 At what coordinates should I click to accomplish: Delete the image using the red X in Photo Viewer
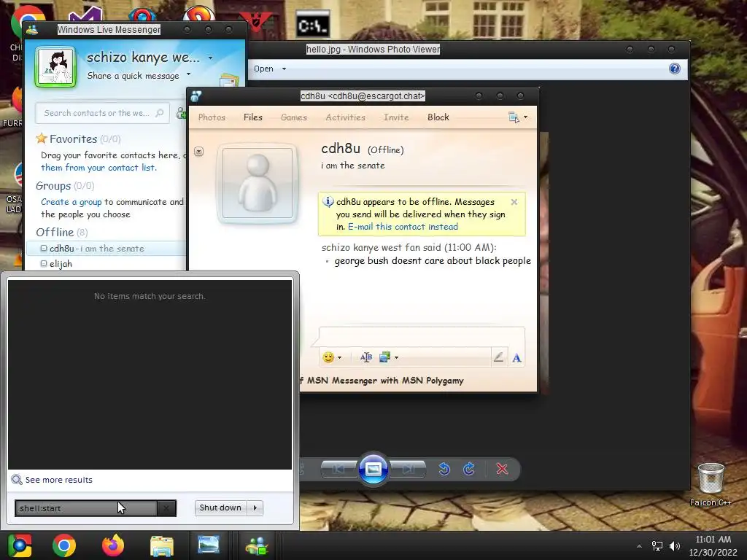tap(502, 469)
